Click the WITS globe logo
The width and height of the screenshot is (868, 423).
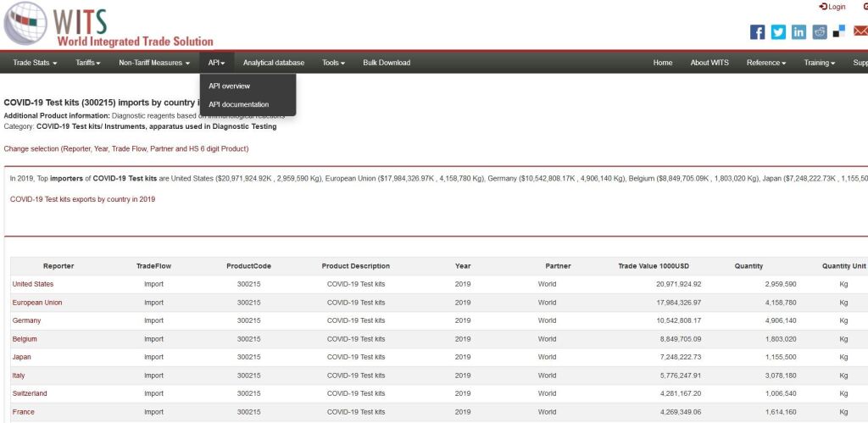[25, 24]
